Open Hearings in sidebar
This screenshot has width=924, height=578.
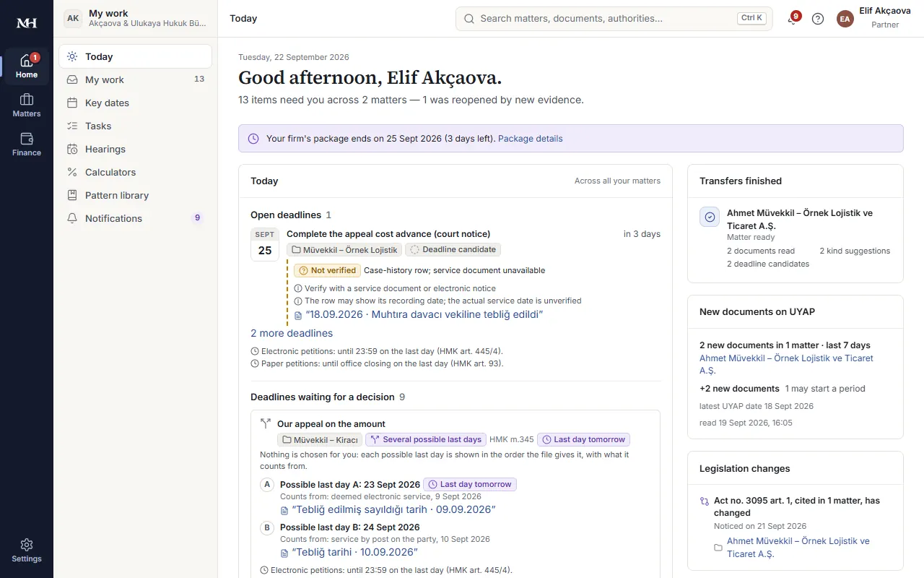pos(135,149)
